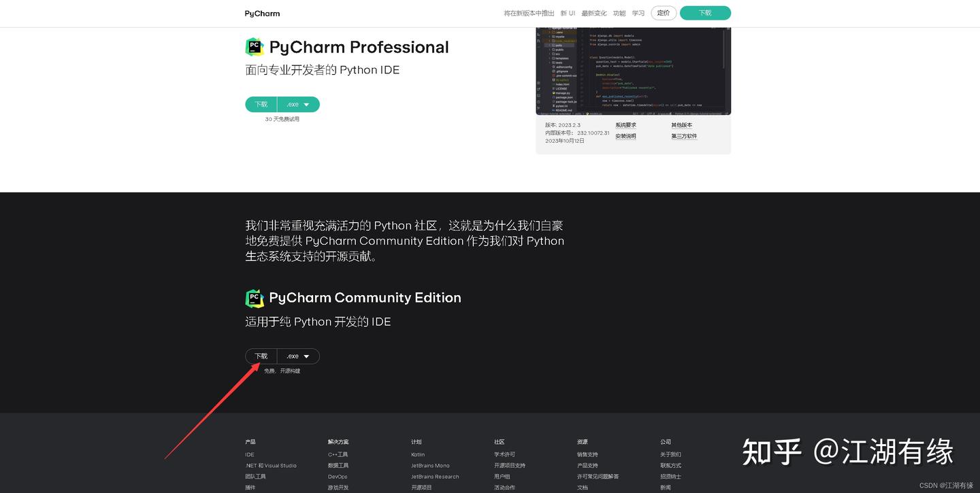Click the 定价 outlined button
The height and width of the screenshot is (493, 980).
(663, 12)
